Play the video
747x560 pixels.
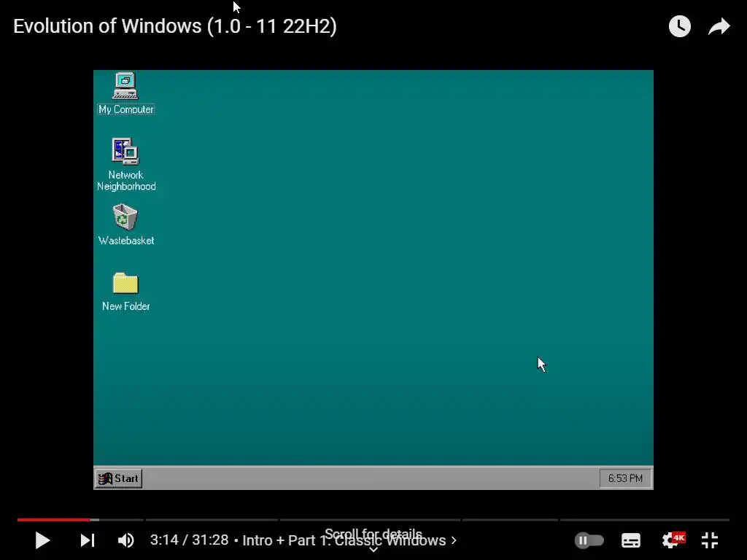click(x=42, y=540)
